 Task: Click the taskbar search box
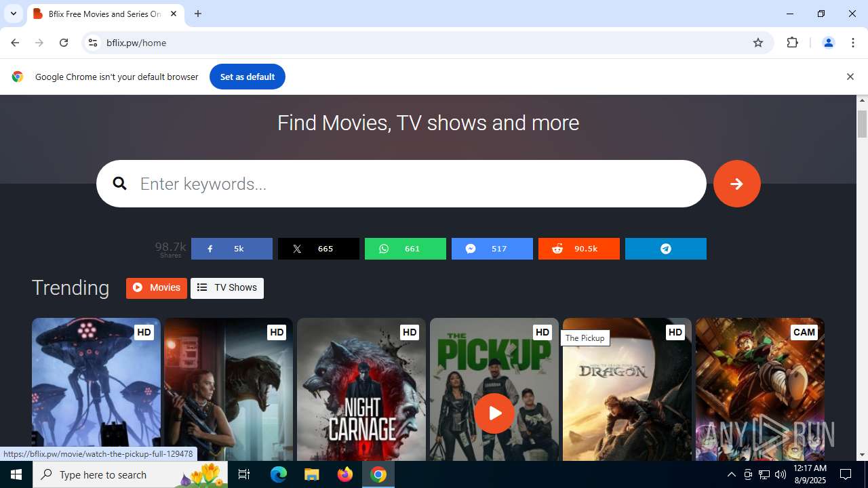click(132, 474)
